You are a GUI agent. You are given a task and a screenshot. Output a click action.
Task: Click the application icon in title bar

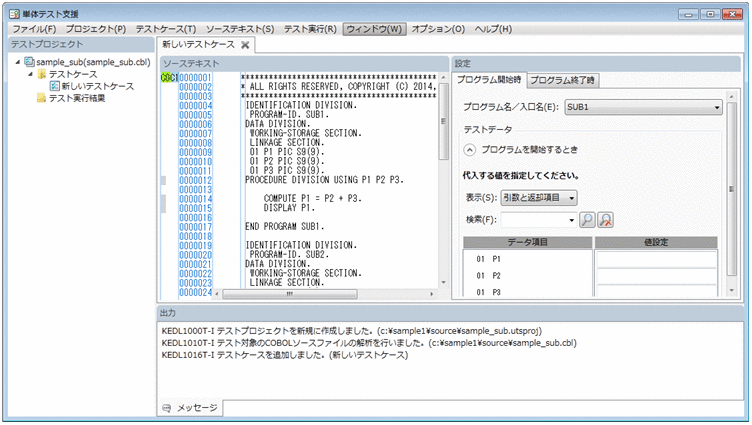[14, 14]
